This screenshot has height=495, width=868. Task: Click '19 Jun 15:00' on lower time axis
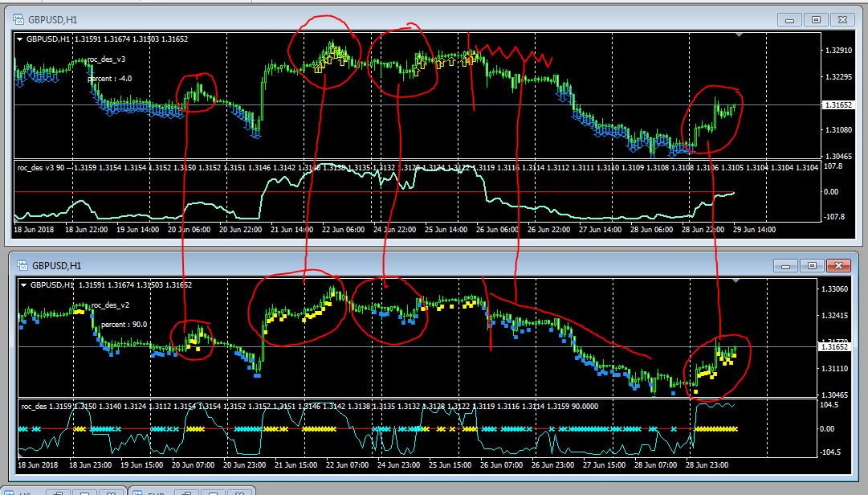(x=141, y=465)
